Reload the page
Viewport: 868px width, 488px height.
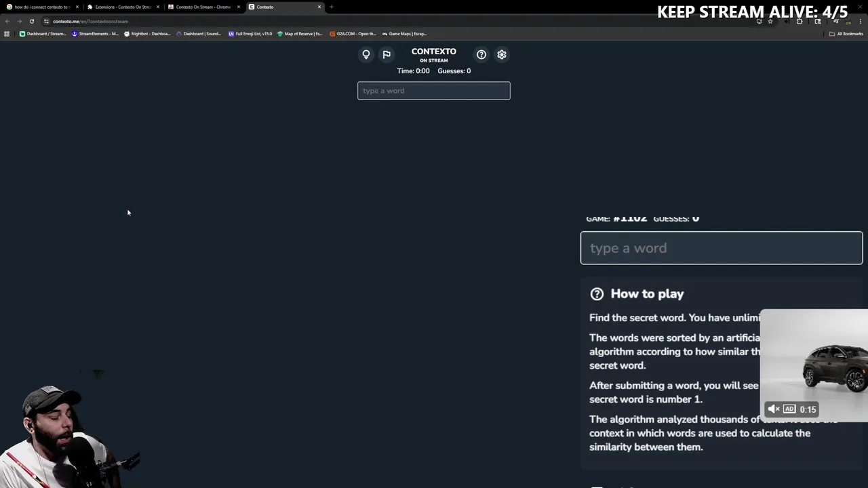pos(31,21)
